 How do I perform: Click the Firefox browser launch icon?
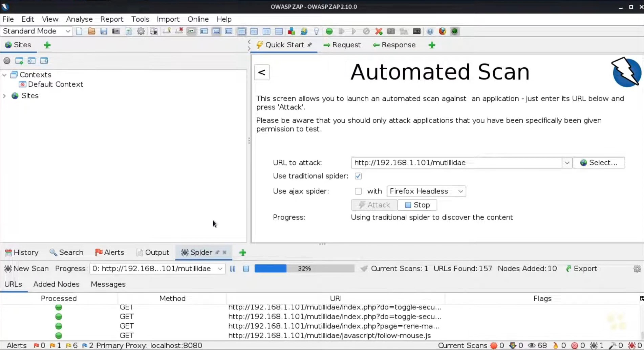coord(442,31)
